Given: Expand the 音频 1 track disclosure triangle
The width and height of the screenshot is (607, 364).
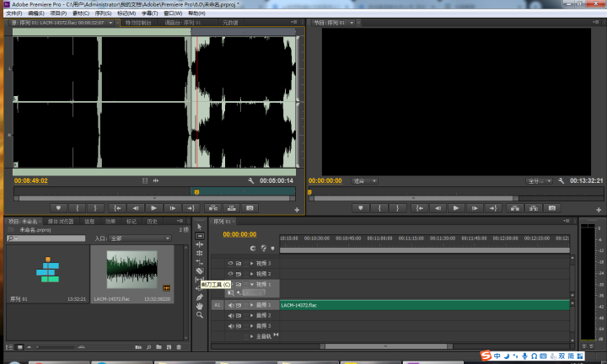Looking at the screenshot, I should tap(251, 305).
